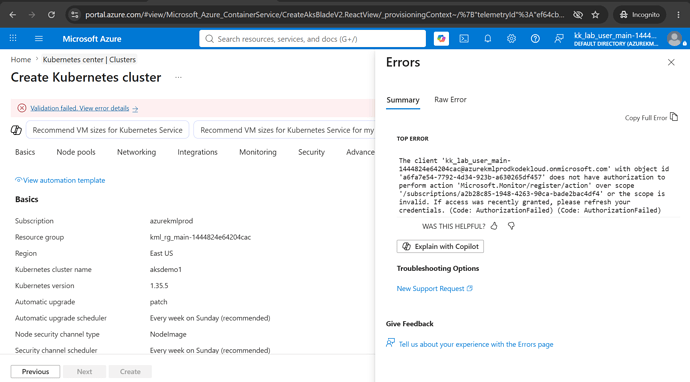This screenshot has width=690, height=382.
Task: Click the authorization error message text
Action: [533, 185]
